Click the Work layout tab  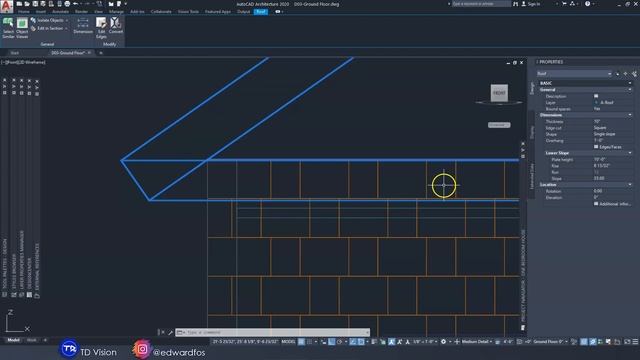[x=31, y=340]
